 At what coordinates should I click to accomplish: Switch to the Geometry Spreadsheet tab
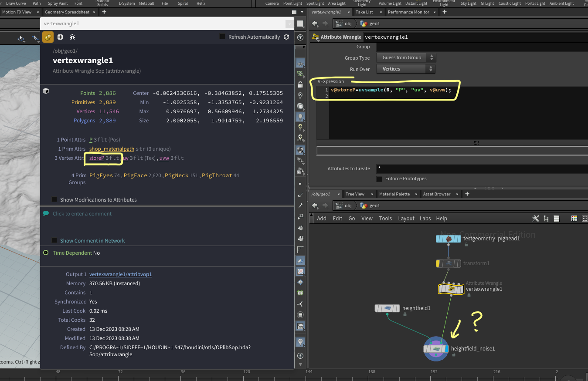pos(67,12)
